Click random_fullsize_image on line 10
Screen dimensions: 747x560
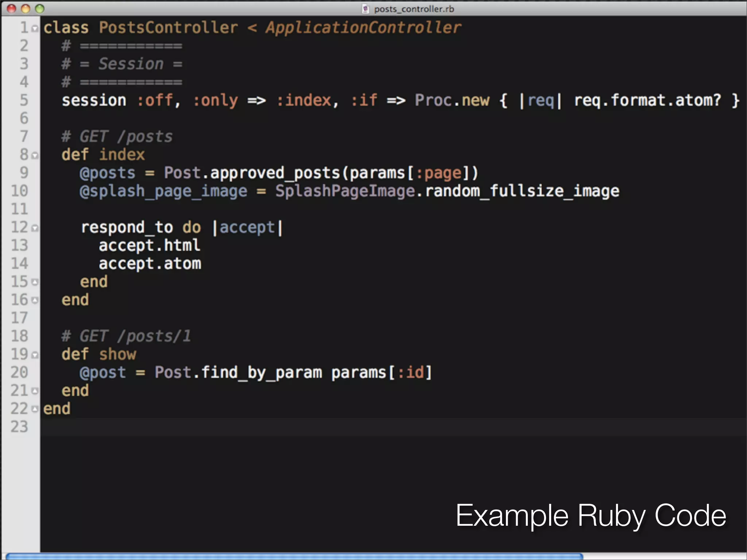click(522, 191)
